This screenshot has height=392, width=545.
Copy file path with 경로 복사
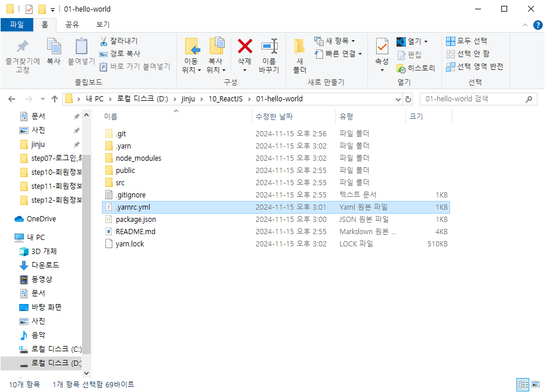[119, 54]
